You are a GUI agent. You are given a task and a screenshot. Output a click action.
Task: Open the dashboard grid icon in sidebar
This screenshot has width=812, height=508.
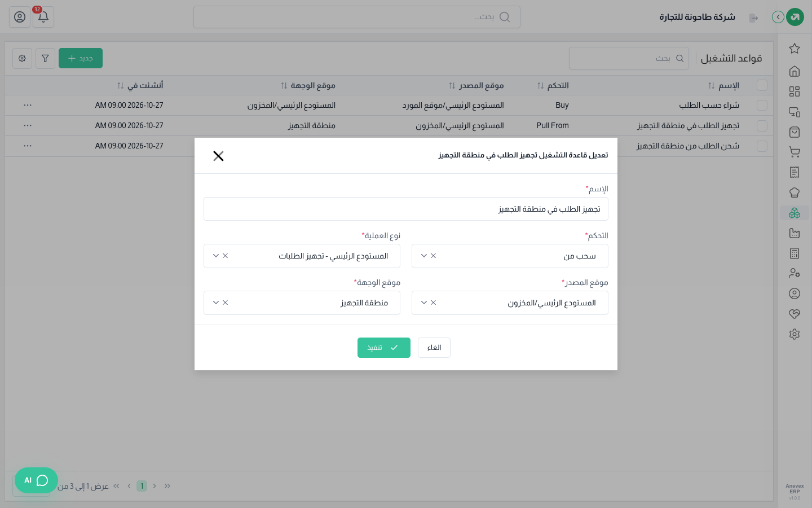point(795,91)
